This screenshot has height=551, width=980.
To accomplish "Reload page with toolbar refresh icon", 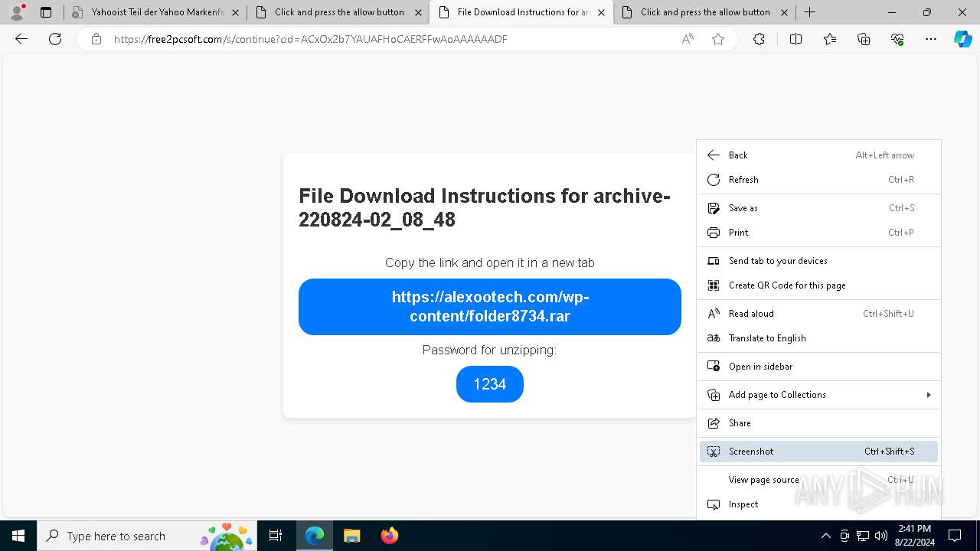I will [55, 39].
